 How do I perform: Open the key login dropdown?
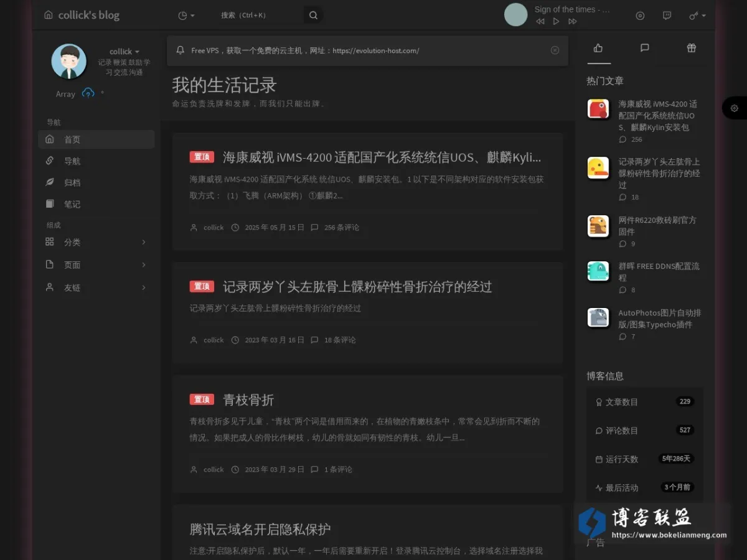click(697, 16)
